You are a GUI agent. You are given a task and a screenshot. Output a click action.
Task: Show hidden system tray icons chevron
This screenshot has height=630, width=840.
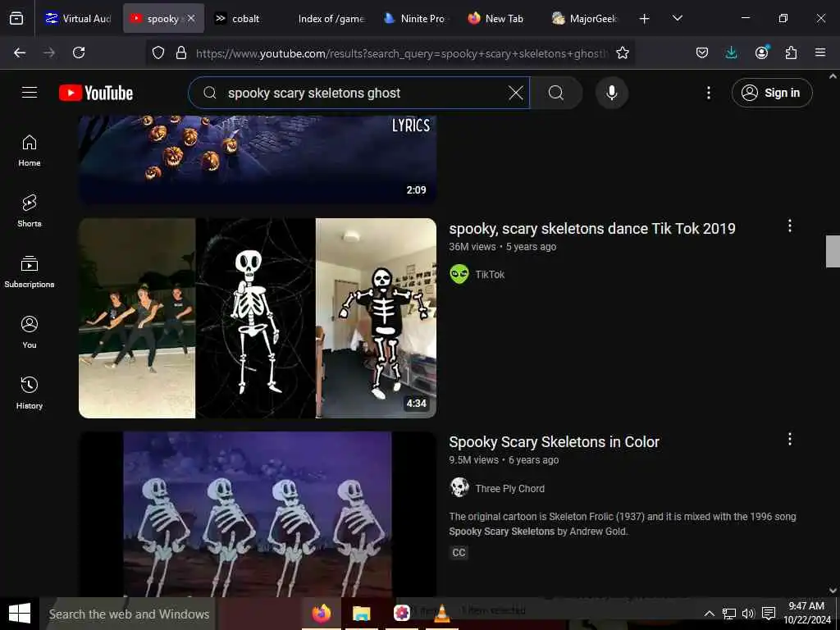coord(709,614)
